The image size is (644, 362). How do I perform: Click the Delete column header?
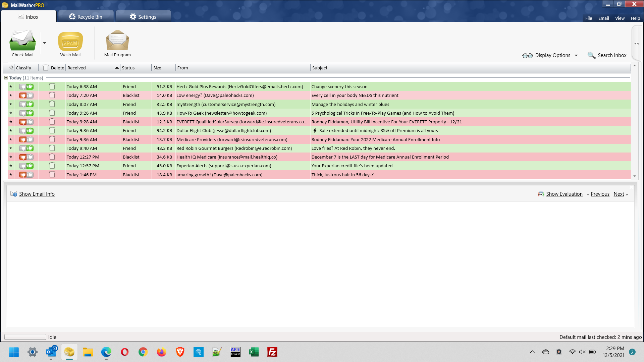(x=53, y=68)
